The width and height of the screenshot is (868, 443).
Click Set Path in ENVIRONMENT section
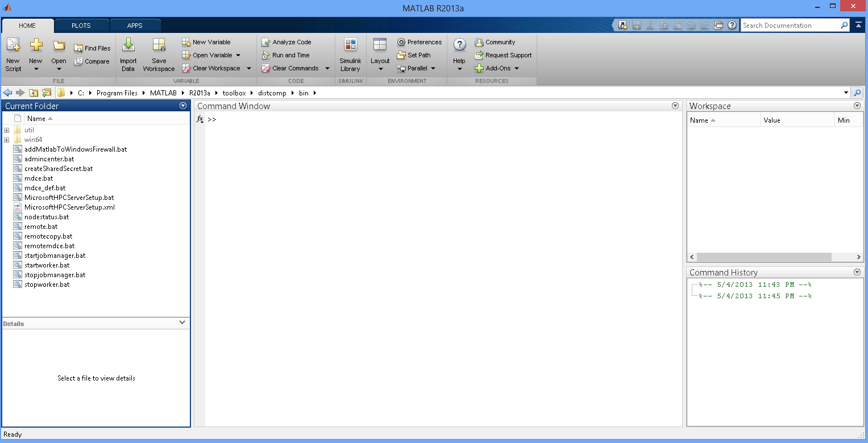[x=414, y=55]
